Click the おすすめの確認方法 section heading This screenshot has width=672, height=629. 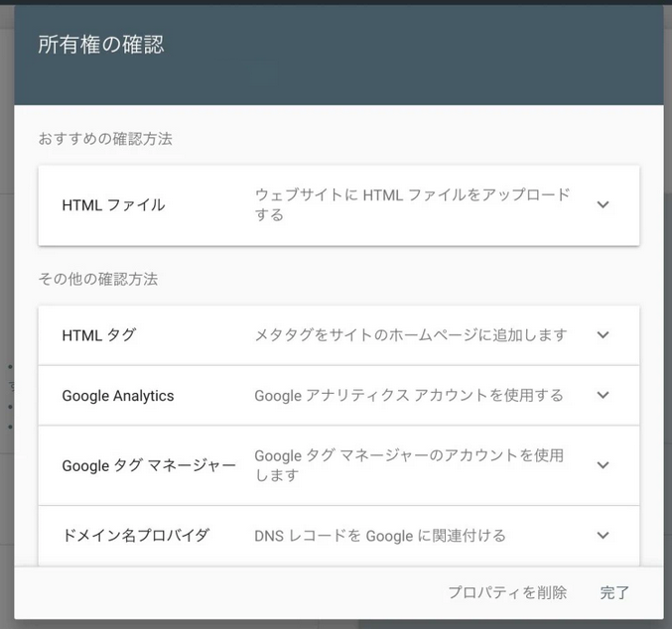point(105,139)
